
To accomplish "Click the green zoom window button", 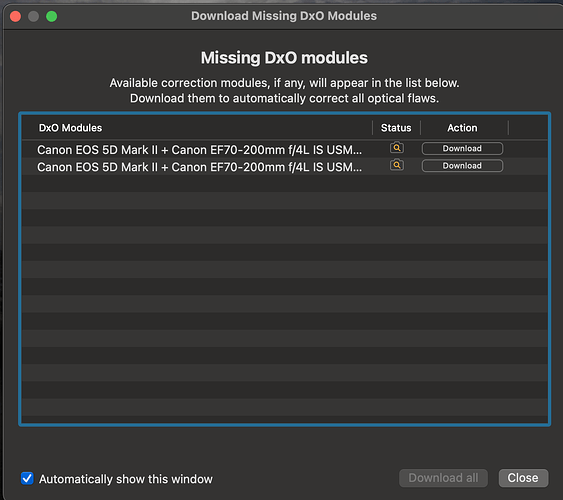I will pos(52,16).
